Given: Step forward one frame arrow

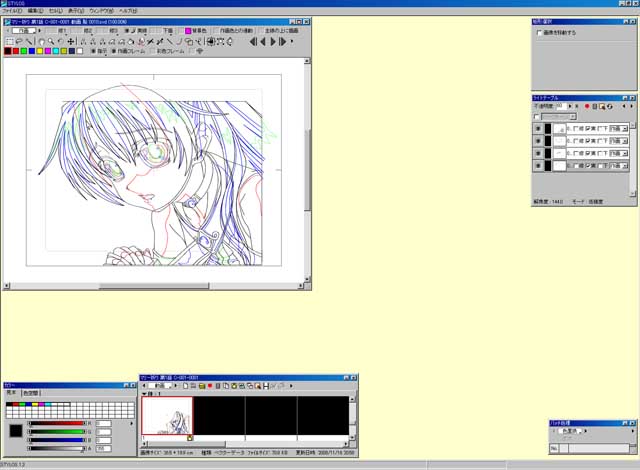Looking at the screenshot, I should point(273,41).
